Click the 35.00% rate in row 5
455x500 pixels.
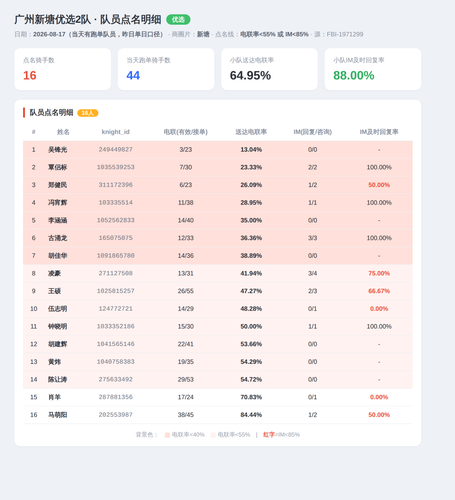(251, 220)
